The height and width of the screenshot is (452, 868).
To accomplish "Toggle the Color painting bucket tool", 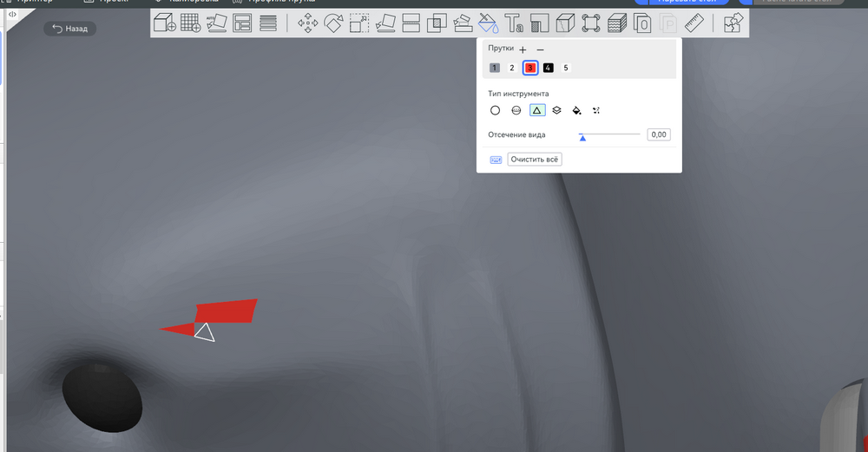I will (488, 23).
